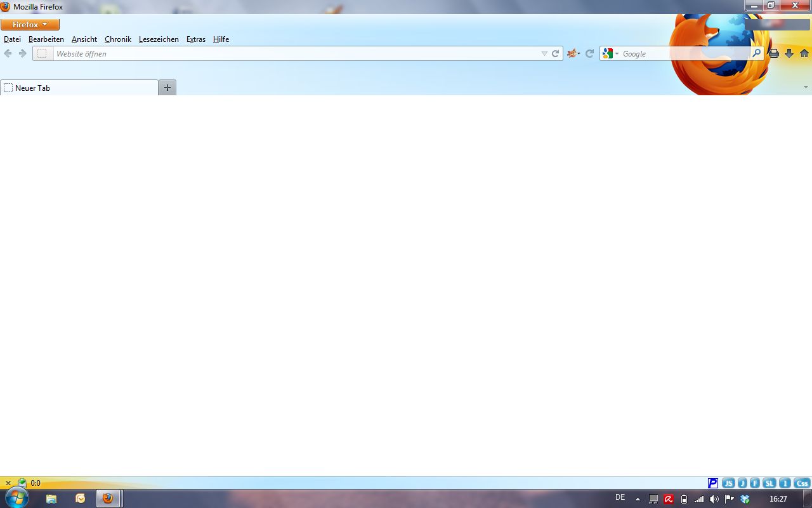Open the Action Center flag icon
Image resolution: width=812 pixels, height=508 pixels.
point(730,499)
